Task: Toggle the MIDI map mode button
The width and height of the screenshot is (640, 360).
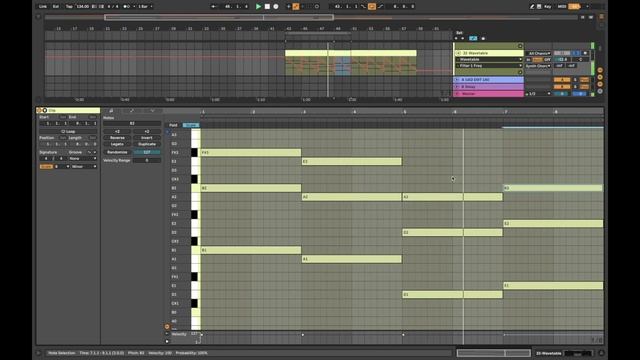Action: 562,7
